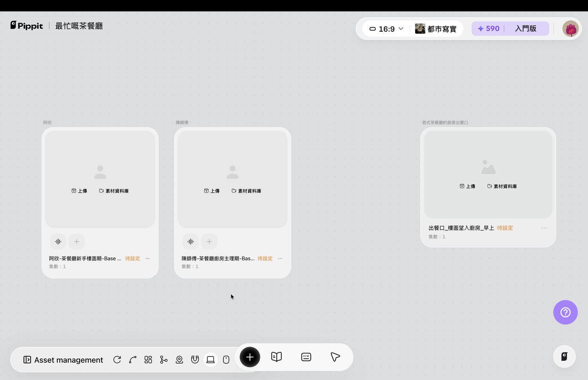The image size is (588, 380).
Task: Click the plus button on 阿欣 card
Action: (77, 242)
